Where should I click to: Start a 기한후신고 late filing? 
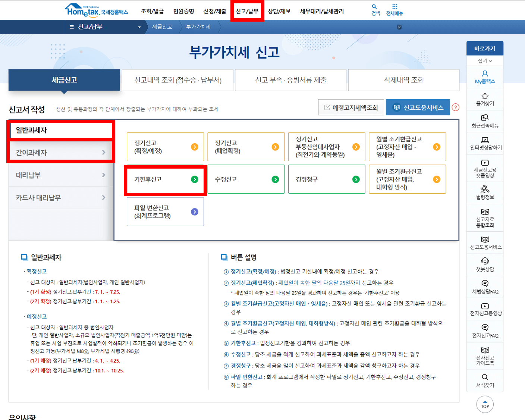pyautogui.click(x=165, y=179)
